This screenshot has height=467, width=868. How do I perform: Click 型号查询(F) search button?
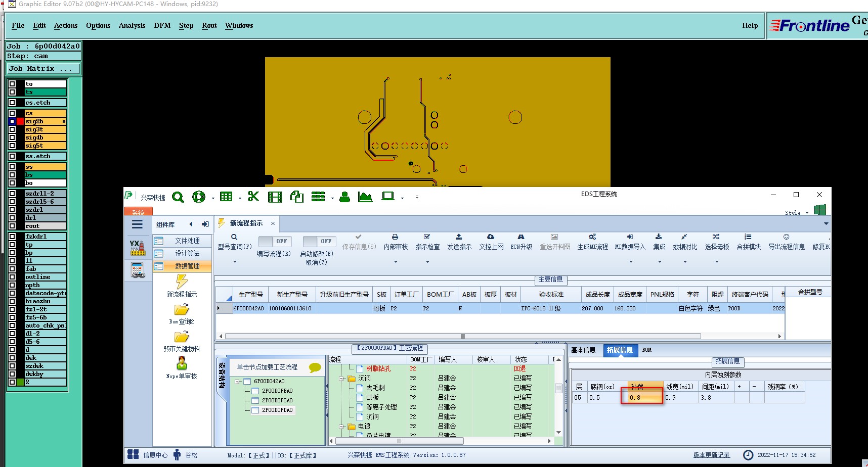pos(234,242)
